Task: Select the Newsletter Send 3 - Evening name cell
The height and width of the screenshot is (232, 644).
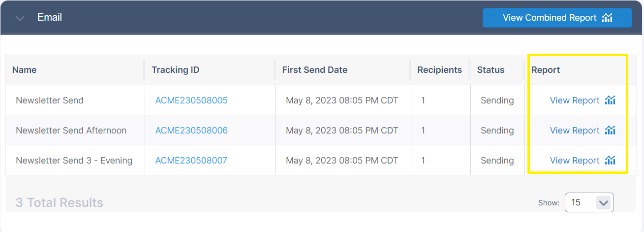Action: tap(74, 161)
